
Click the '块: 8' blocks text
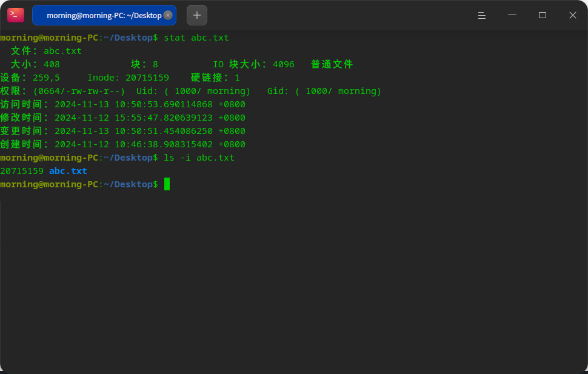coord(144,64)
